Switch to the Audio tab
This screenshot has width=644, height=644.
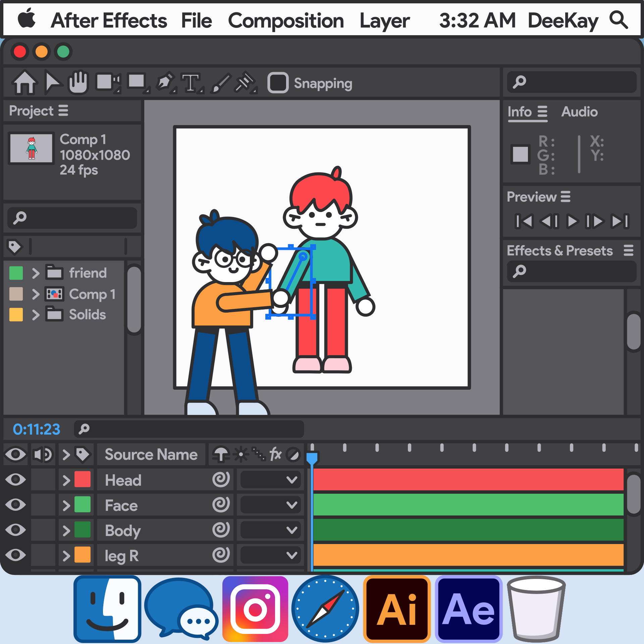pos(579,112)
